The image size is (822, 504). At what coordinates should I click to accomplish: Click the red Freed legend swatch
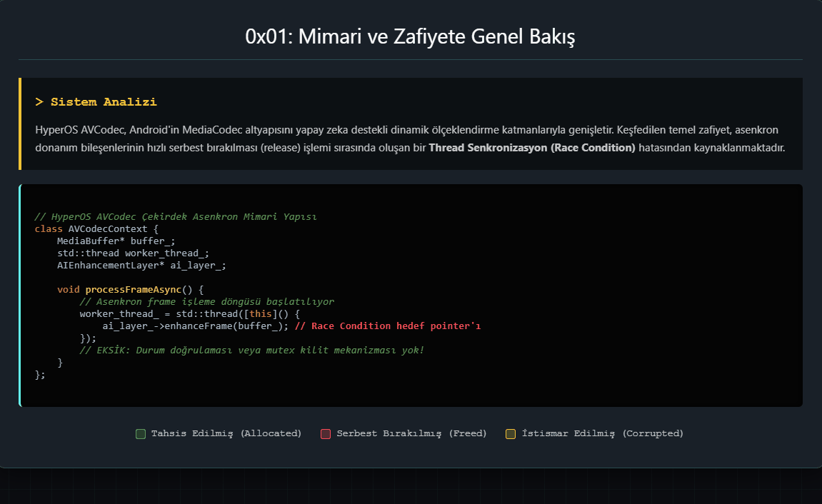326,434
